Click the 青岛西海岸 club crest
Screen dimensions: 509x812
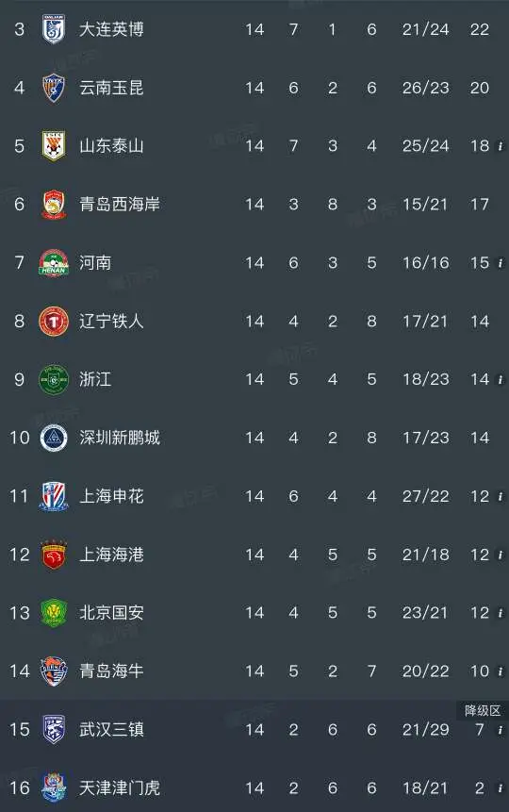[54, 204]
